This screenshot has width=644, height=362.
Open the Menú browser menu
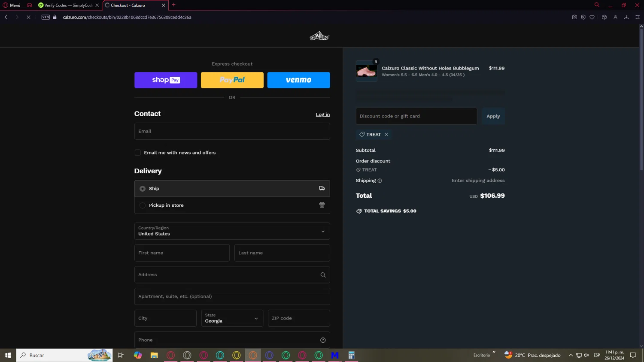coord(12,5)
